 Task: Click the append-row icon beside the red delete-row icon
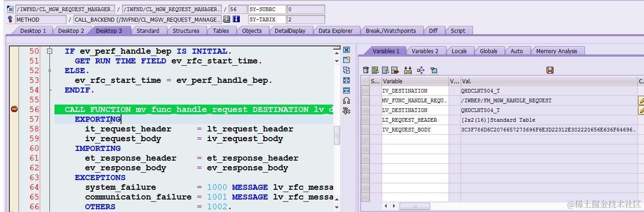(x=385, y=70)
